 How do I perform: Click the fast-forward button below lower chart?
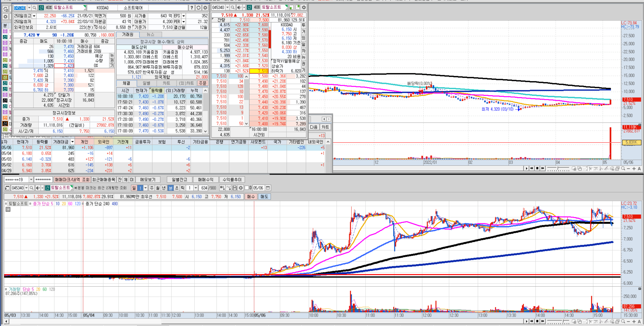click(x=543, y=321)
